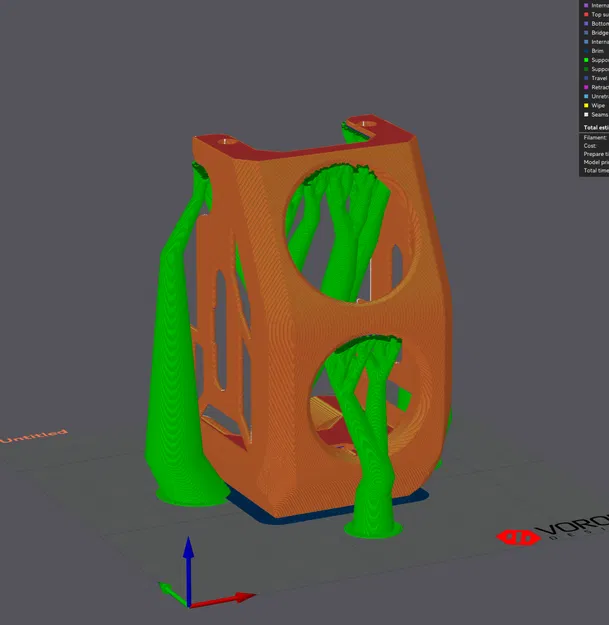Click the 'Model pri…' statistics label
This screenshot has height=625, width=609.
(596, 162)
